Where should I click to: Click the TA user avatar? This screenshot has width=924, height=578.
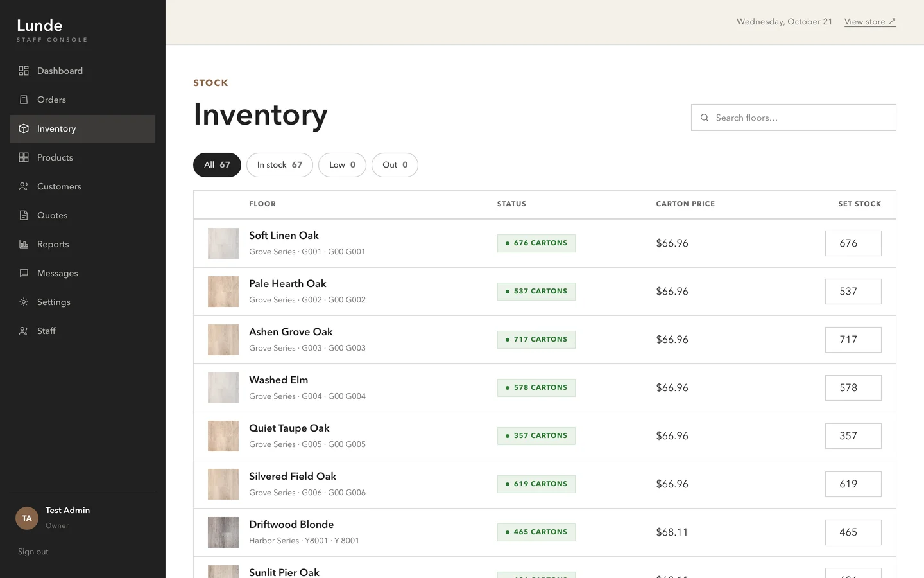pos(27,518)
